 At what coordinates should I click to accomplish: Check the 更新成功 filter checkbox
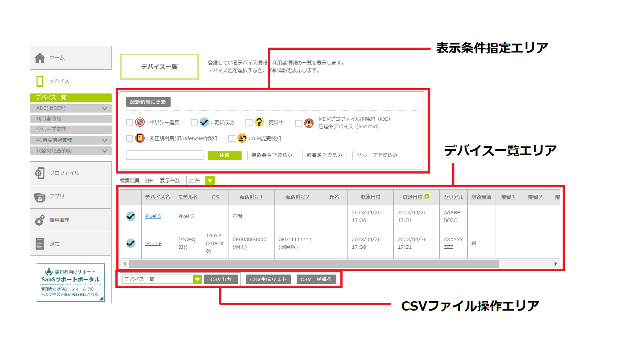click(x=194, y=122)
